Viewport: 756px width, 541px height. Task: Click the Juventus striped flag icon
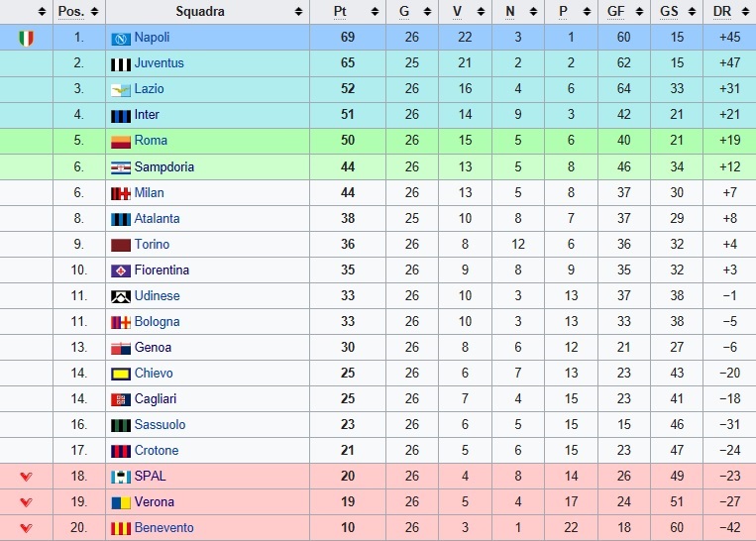pyautogui.click(x=121, y=64)
